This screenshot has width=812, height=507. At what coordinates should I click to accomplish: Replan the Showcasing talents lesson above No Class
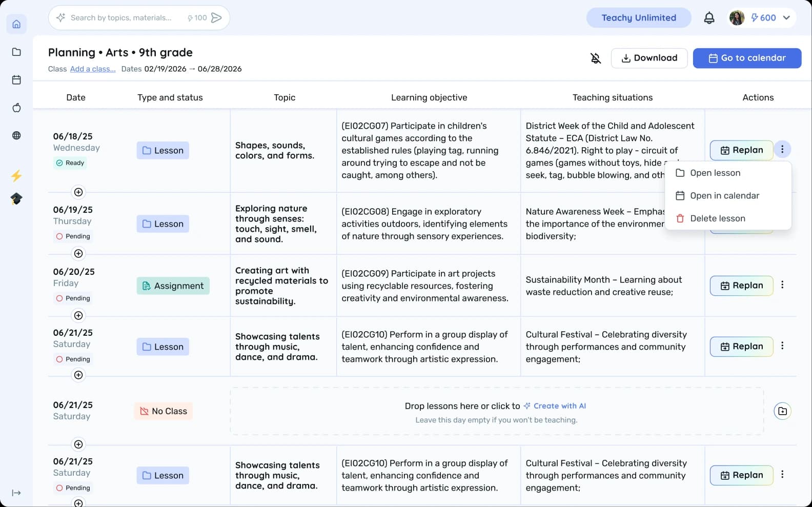(741, 347)
